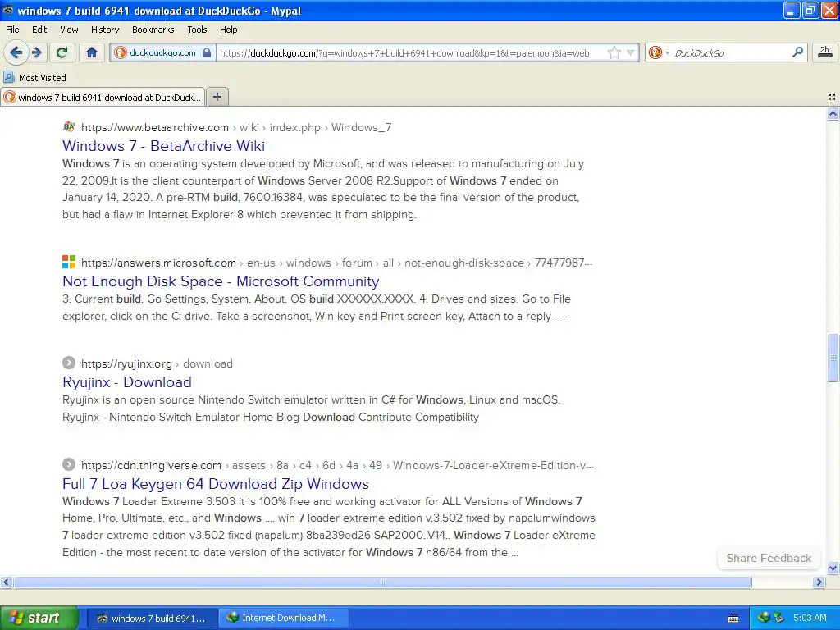Click the Mypal raccoon title bar icon
This screenshot has height=630, width=840.
pyautogui.click(x=8, y=10)
